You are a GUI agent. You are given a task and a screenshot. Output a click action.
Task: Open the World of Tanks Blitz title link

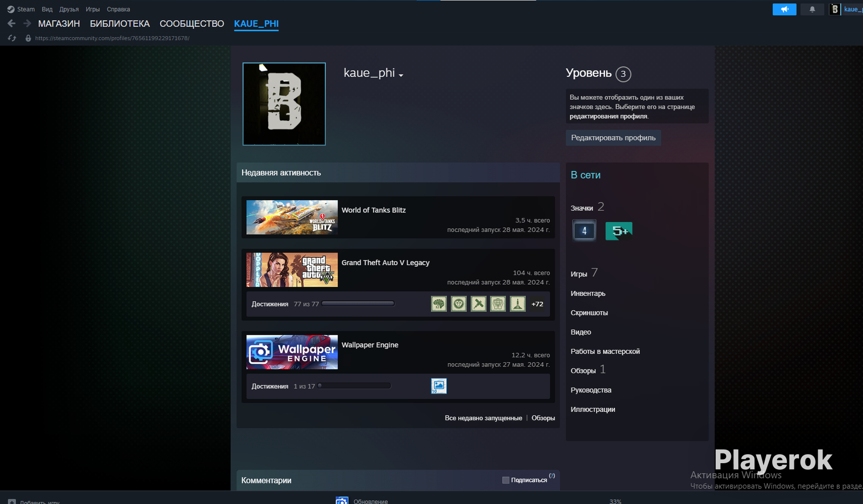pyautogui.click(x=374, y=210)
